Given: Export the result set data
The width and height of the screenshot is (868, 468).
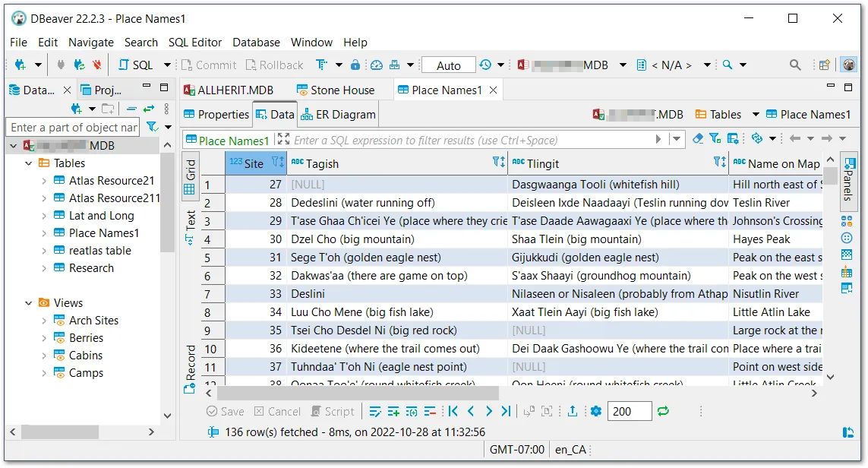Looking at the screenshot, I should pyautogui.click(x=572, y=411).
